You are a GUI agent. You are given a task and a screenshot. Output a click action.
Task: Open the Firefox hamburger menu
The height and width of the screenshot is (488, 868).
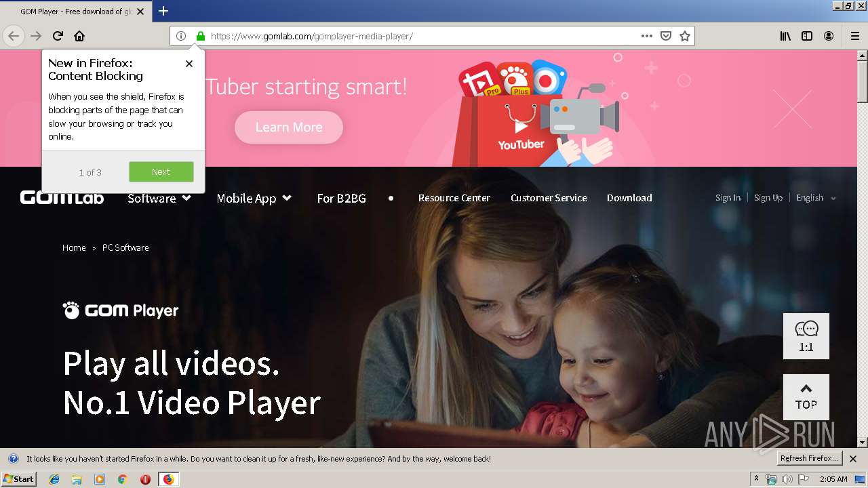click(854, 36)
